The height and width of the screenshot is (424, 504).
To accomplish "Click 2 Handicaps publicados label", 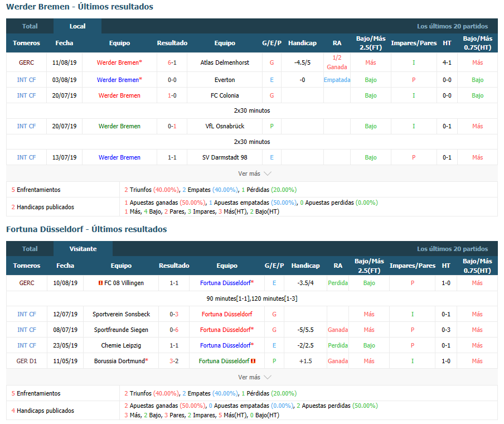I will click(x=43, y=207).
